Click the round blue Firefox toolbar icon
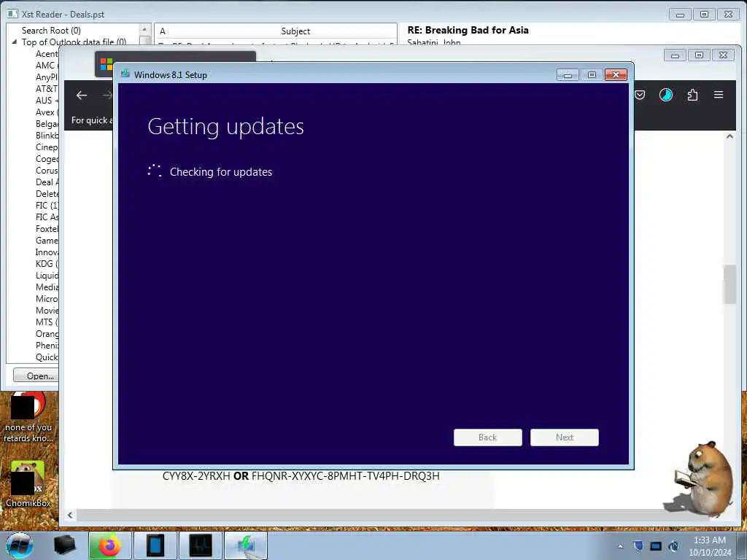Viewport: 747px width, 560px height. pos(665,95)
